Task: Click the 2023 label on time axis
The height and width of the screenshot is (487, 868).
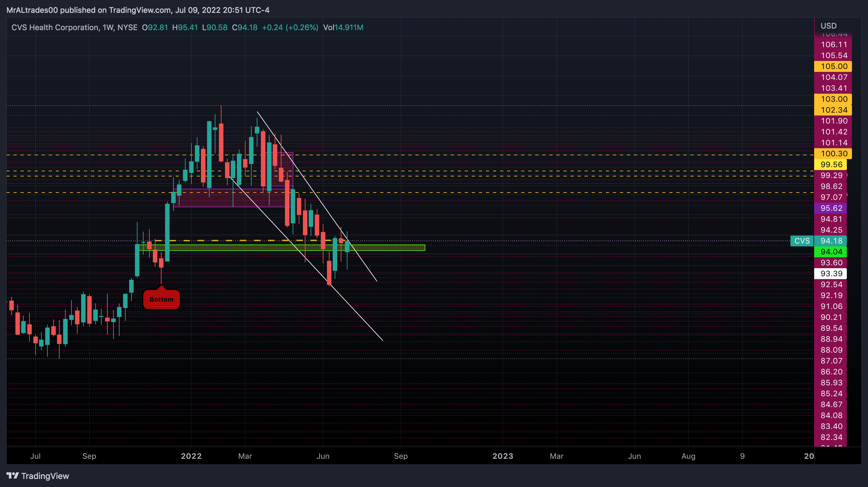Action: 503,456
